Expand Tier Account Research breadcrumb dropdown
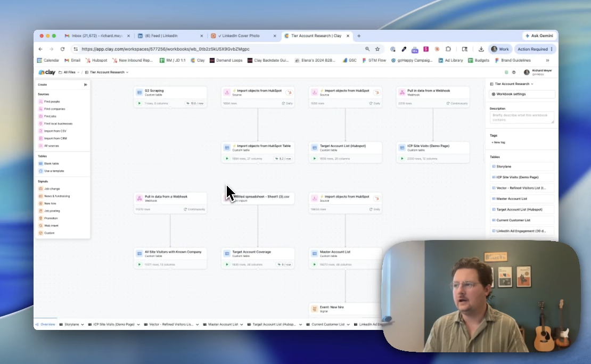The height and width of the screenshot is (364, 591). pyautogui.click(x=127, y=72)
